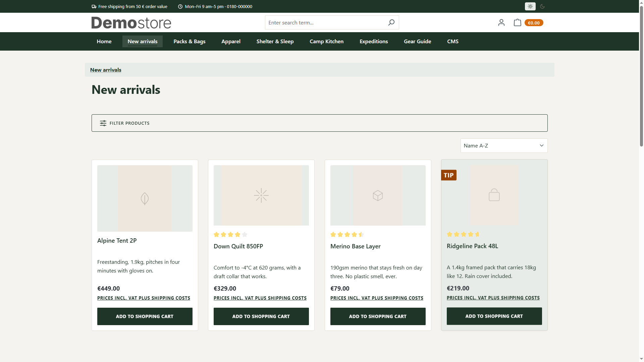Switch to light mode sun icon
This screenshot has width=644, height=362.
tap(530, 6)
